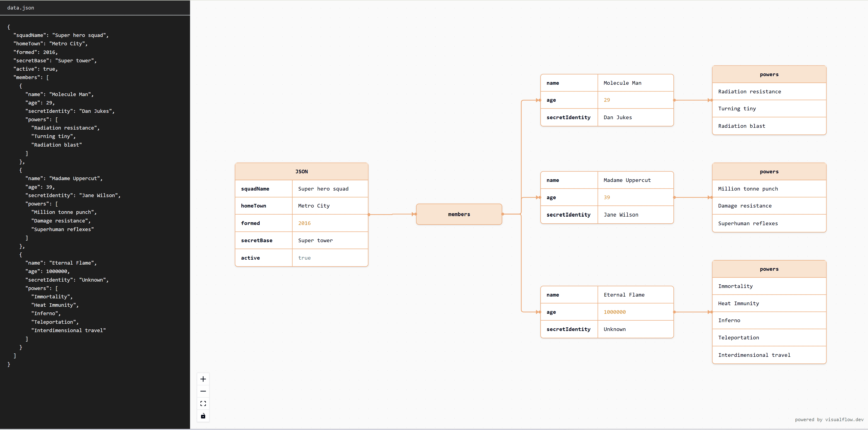868x430 pixels.
Task: Click the 'Jane Wilson' secretIdentity value
Action: pyautogui.click(x=636, y=215)
